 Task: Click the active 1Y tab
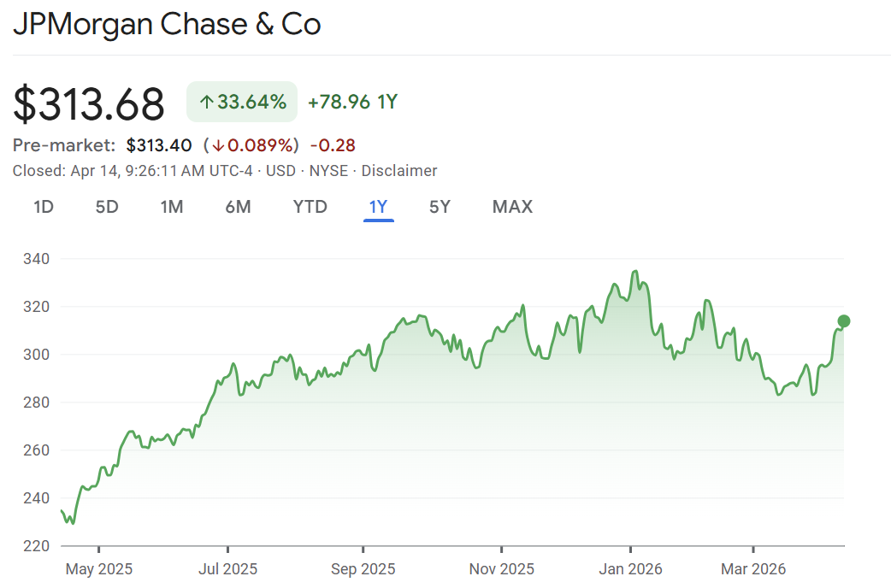378,207
